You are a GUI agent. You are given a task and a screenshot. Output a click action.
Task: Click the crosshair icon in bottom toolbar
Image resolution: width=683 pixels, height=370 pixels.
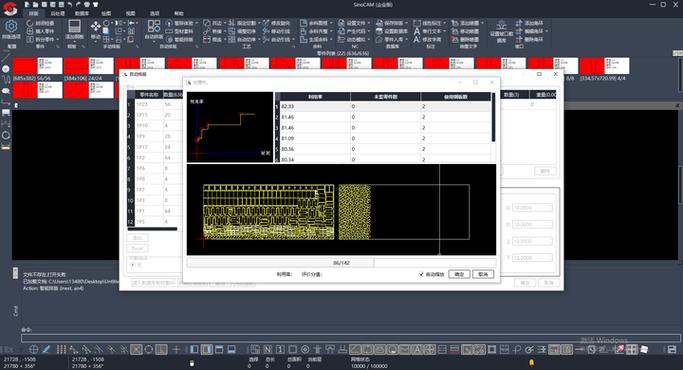[34, 349]
